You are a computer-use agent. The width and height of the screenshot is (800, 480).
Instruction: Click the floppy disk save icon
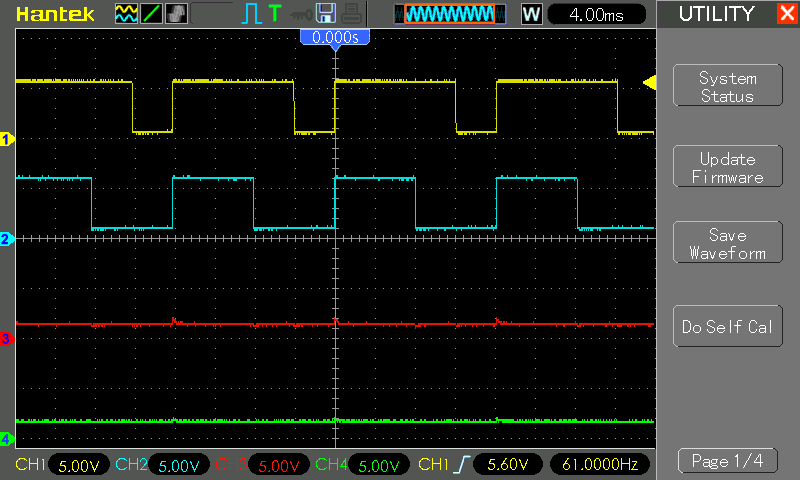(326, 13)
